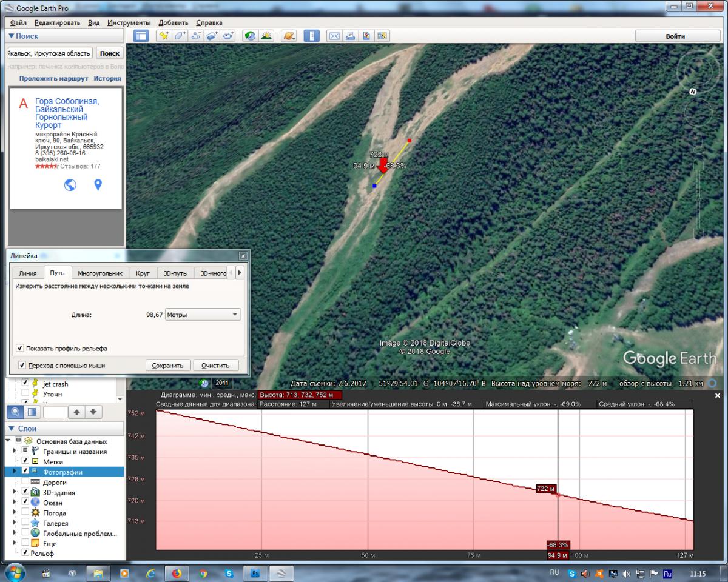Image resolution: width=728 pixels, height=582 pixels.
Task: Click the north indicator on the compass
Action: (x=693, y=92)
